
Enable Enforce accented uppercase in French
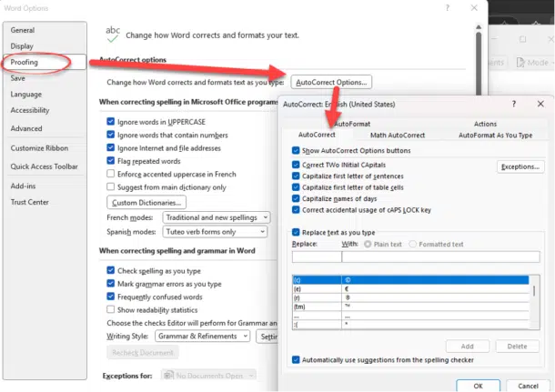111,174
